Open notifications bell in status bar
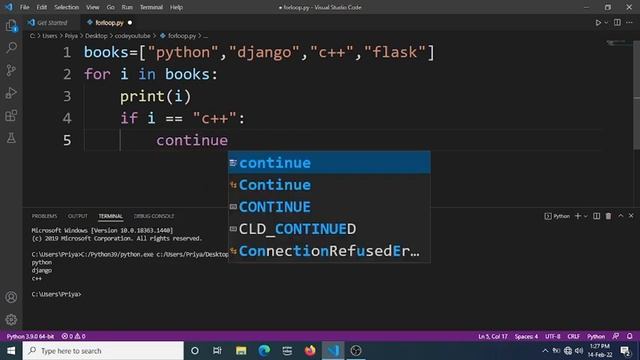640x360 pixels. click(629, 336)
